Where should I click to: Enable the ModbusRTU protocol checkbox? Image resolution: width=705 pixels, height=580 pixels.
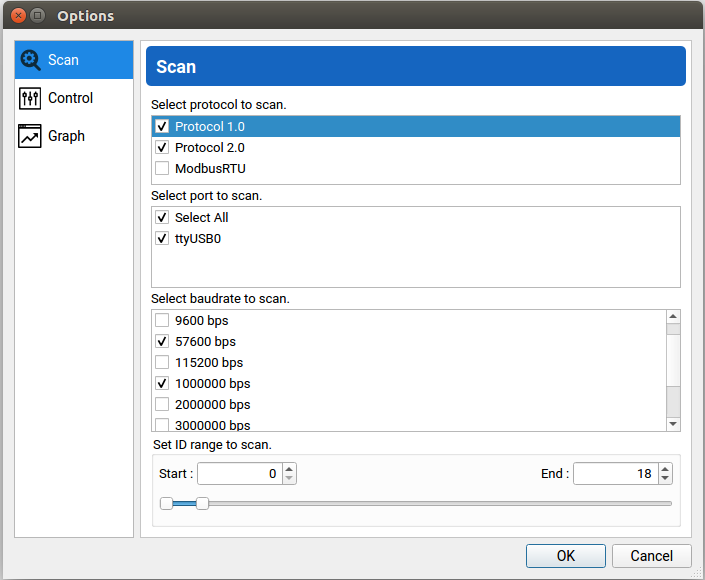pos(162,169)
